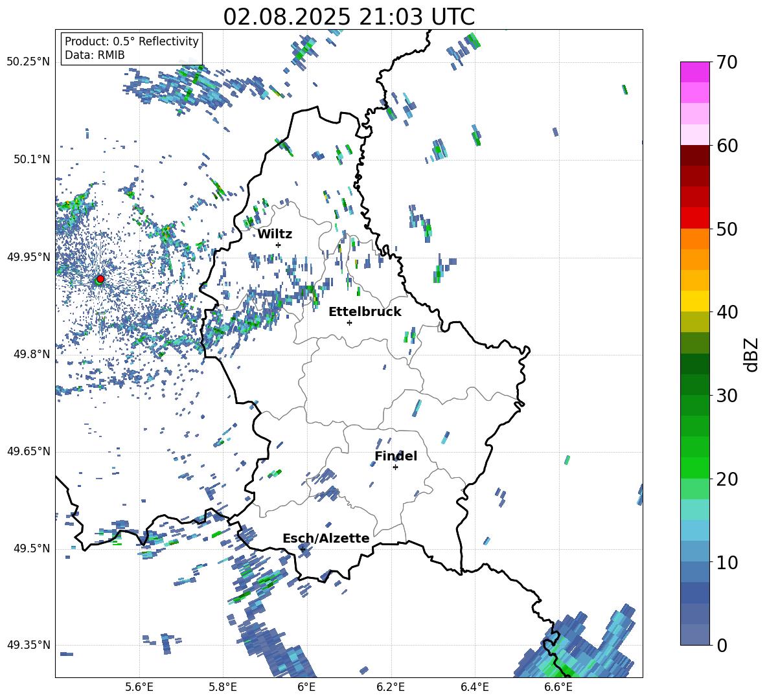Click the cross marker below Findel
The width and height of the screenshot is (767, 700).
395,468
